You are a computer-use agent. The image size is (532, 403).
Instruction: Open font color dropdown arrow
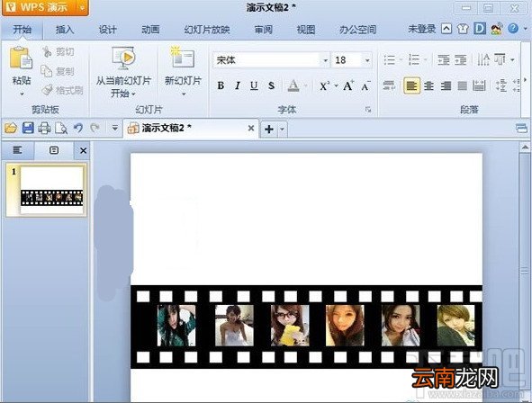(x=306, y=86)
